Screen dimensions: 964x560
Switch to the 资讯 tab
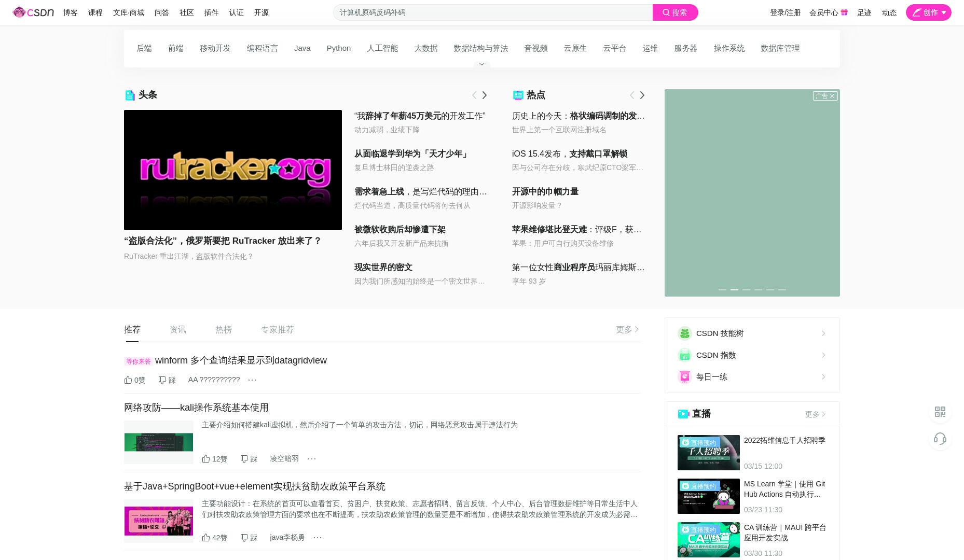tap(178, 330)
